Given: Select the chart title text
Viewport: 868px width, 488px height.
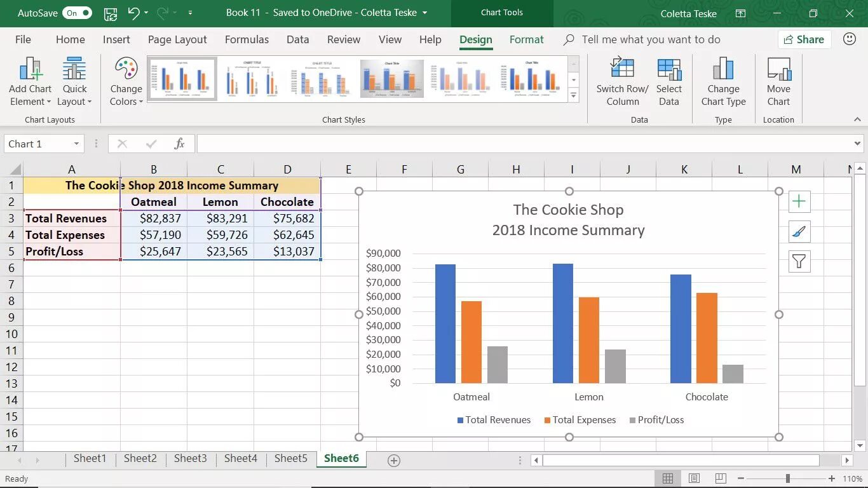Looking at the screenshot, I should click(x=569, y=220).
